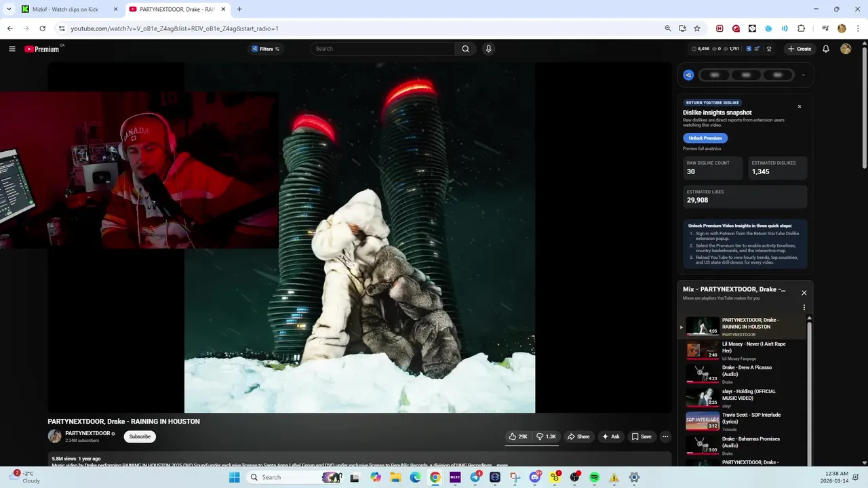Save the video to a playlist
This screenshot has width=868, height=488.
pyautogui.click(x=641, y=436)
